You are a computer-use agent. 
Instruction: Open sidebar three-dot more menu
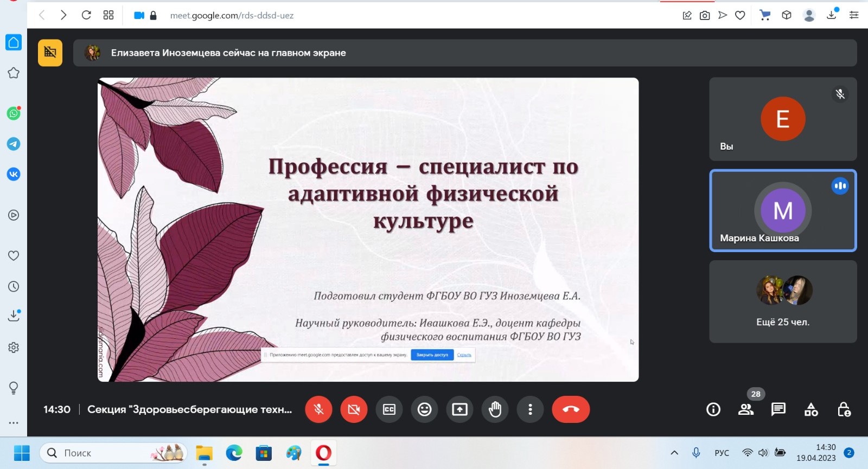point(14,422)
